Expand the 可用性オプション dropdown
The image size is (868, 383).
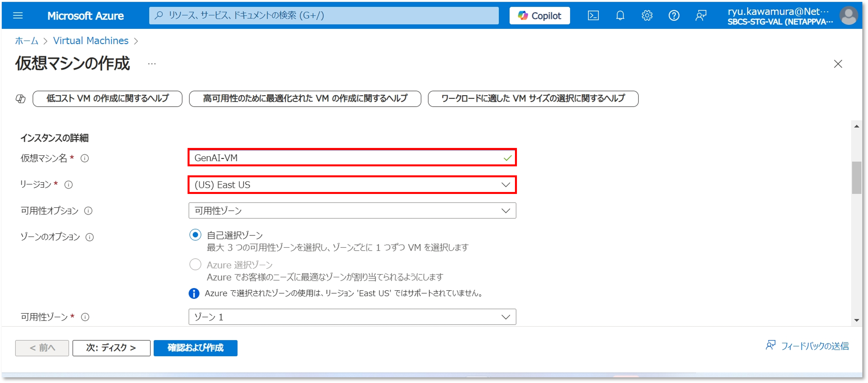point(352,211)
